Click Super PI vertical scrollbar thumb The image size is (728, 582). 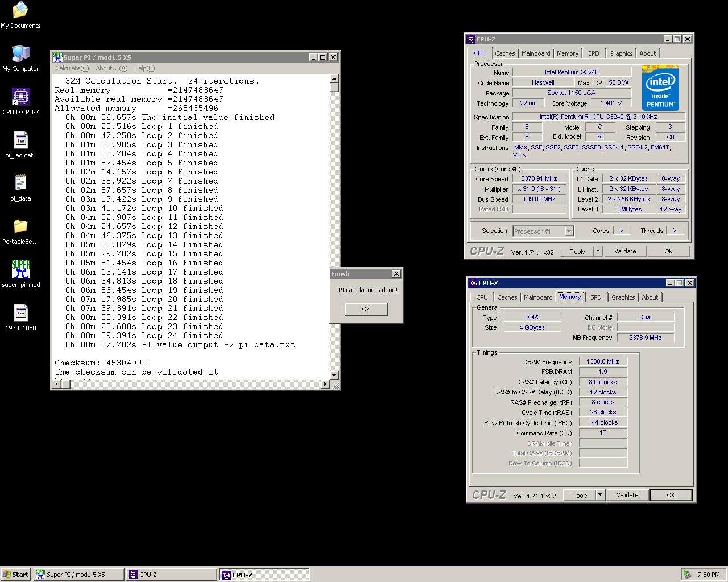[334, 88]
